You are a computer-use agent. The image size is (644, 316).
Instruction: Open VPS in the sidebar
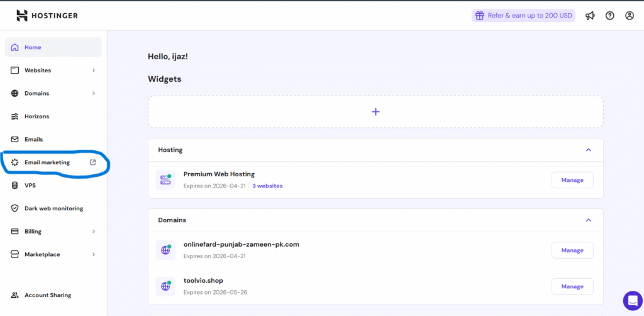click(53, 185)
